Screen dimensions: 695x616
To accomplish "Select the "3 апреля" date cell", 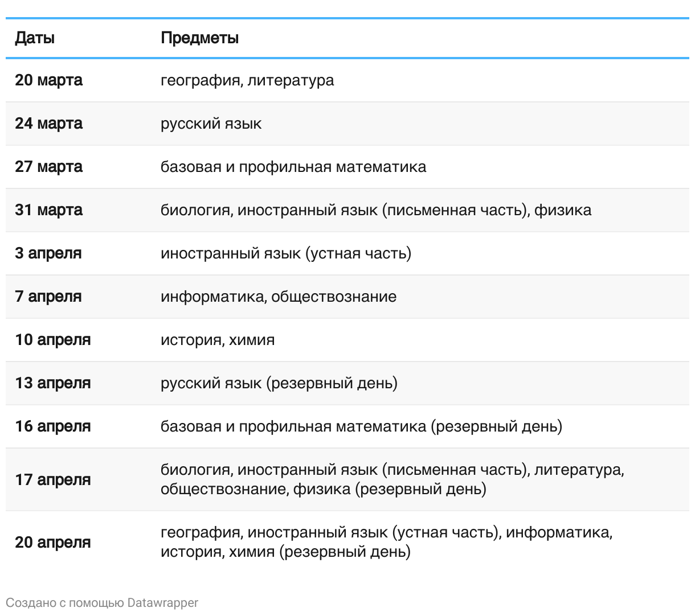I will 48,253.
